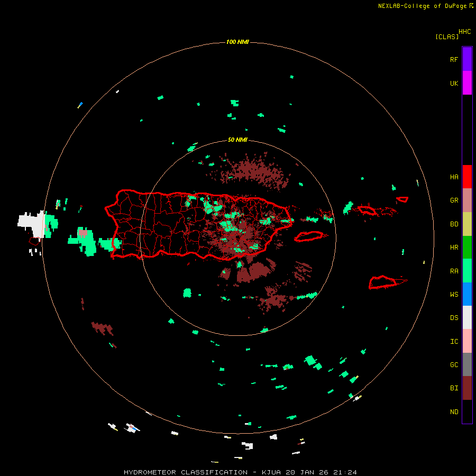The image size is (476, 476).
Task: Select the IC pink legend swatch
Action: pos(467,341)
